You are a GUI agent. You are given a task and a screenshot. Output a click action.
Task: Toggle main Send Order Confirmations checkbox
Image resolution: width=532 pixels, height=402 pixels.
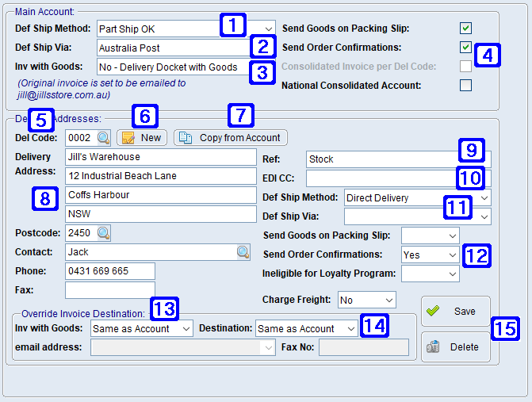click(x=465, y=47)
